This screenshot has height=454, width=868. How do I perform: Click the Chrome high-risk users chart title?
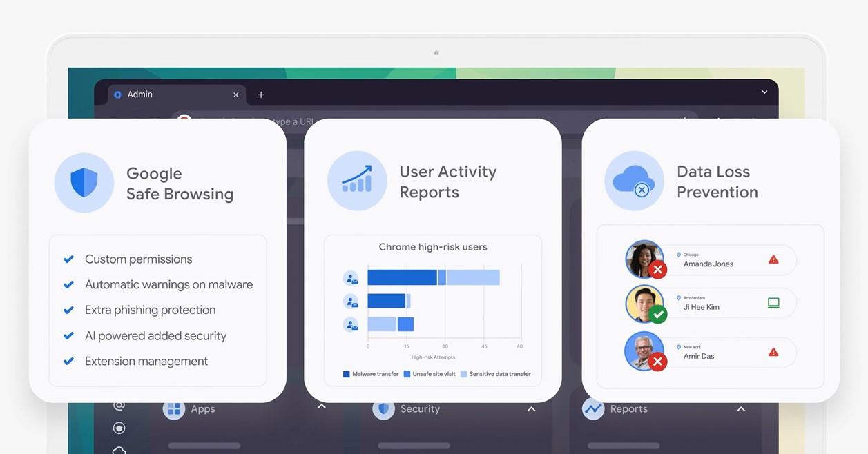[x=433, y=247]
